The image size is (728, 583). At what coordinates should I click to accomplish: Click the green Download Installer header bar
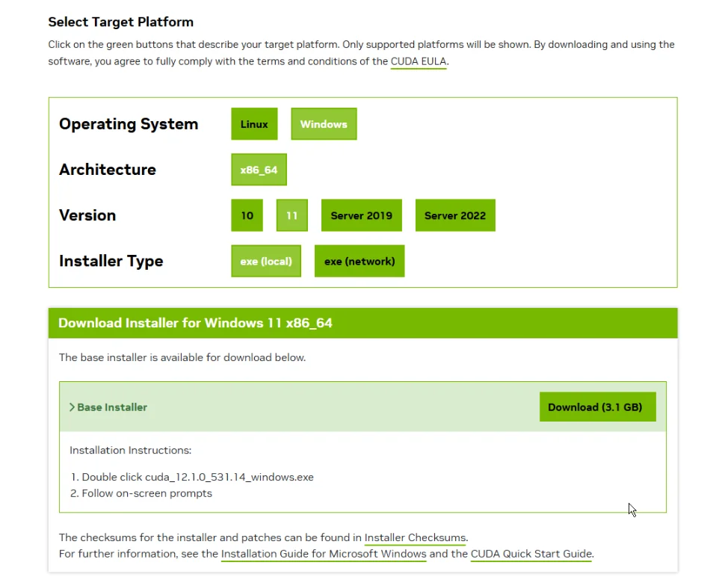click(363, 323)
